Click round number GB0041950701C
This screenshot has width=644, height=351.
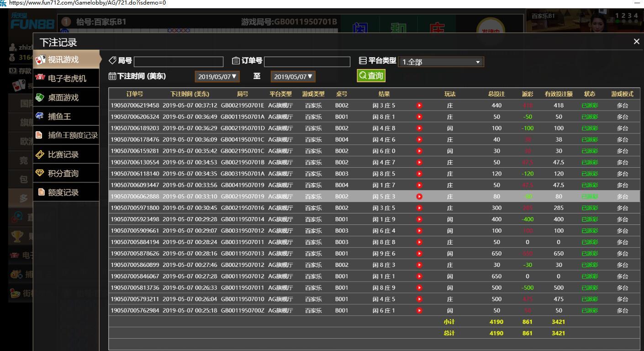(x=243, y=140)
